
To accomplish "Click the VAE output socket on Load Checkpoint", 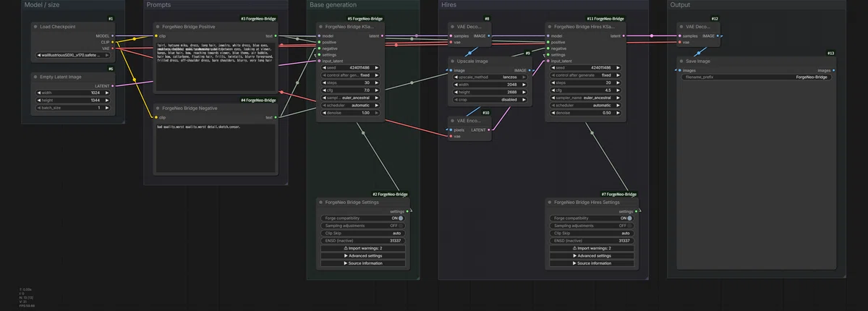I will (114, 48).
